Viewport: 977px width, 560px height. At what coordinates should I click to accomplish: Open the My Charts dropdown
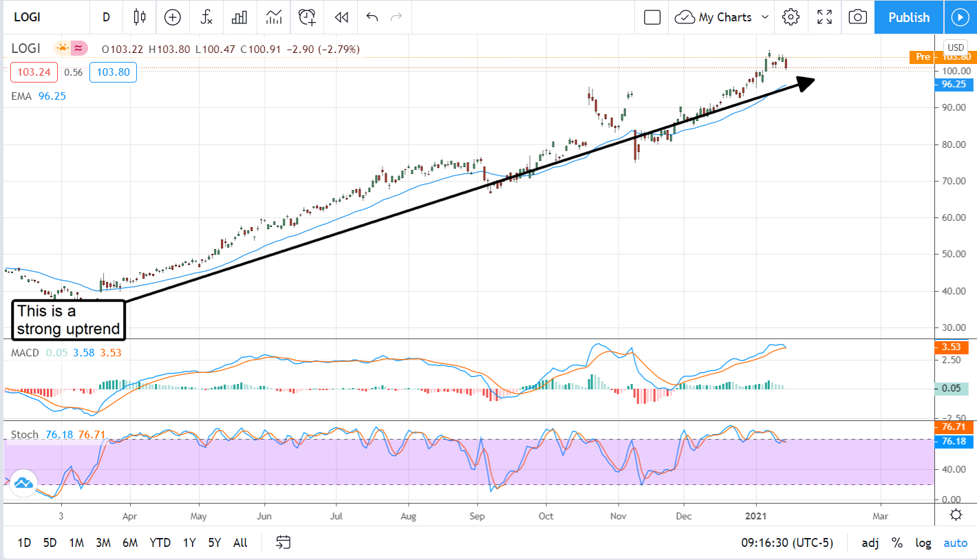(x=721, y=17)
